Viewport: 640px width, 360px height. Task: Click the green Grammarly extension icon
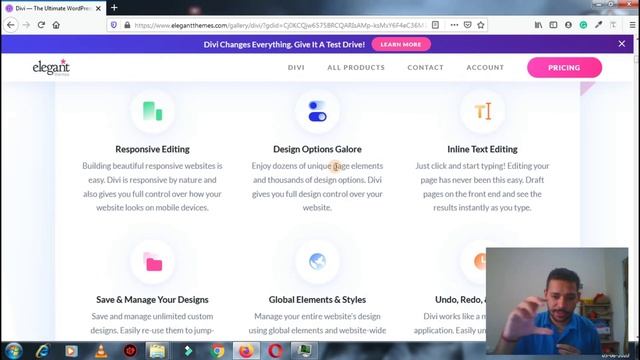click(583, 25)
